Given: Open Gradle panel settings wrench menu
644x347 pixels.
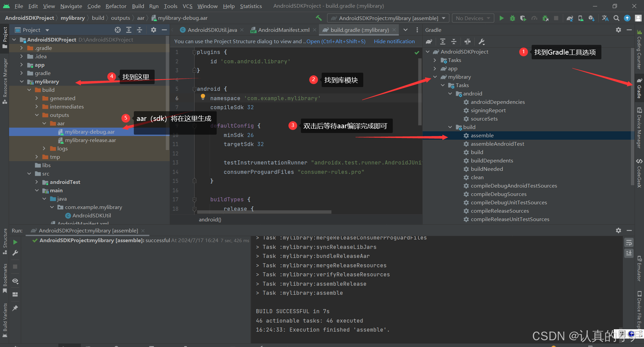Looking at the screenshot, I should pos(482,42).
